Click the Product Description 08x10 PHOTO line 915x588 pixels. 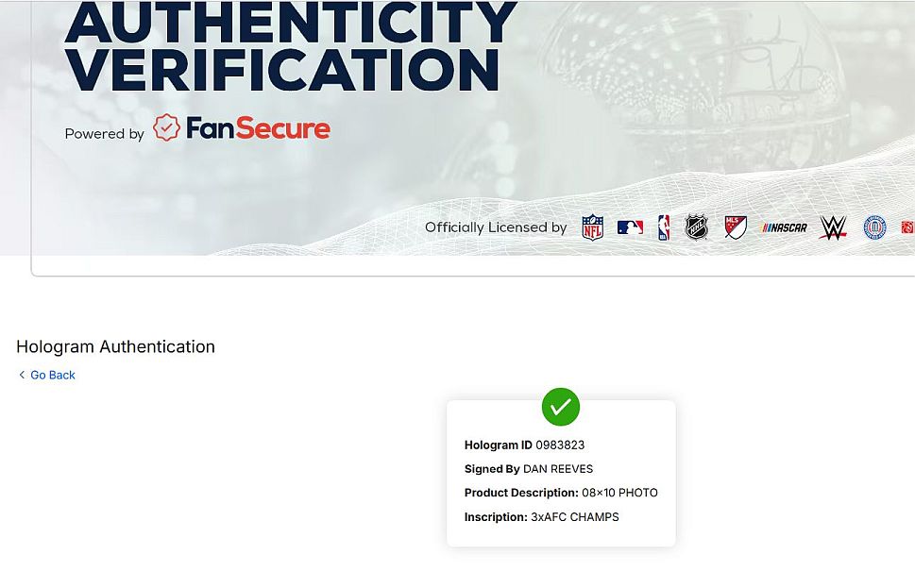[561, 493]
